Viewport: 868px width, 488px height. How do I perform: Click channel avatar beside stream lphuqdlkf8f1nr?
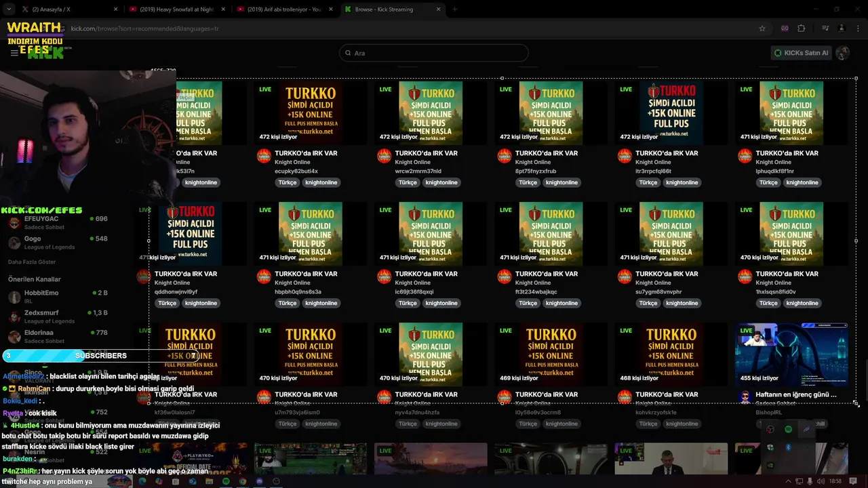(745, 156)
